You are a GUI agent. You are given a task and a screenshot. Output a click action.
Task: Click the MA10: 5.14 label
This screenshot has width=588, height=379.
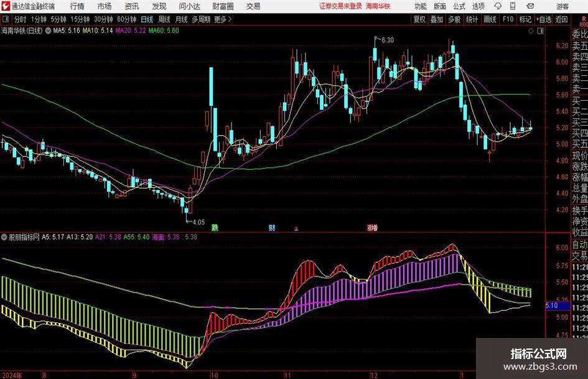pos(98,30)
